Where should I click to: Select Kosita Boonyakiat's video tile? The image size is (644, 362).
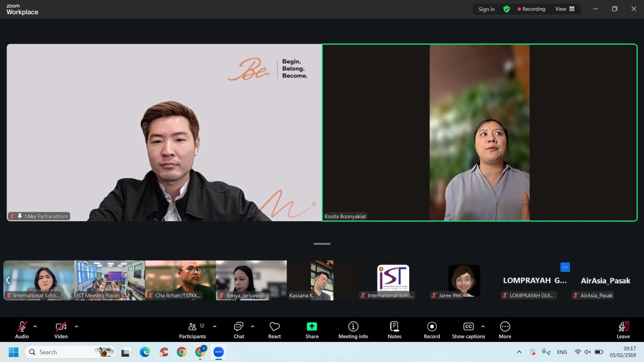point(479,132)
